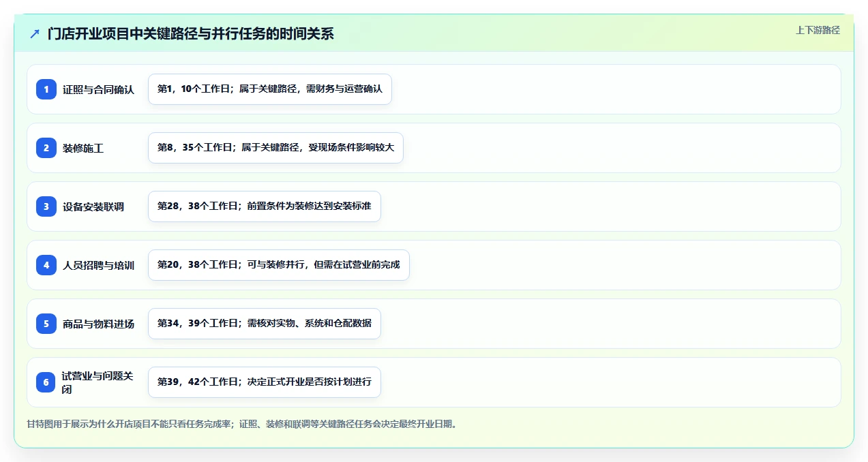Select step number badge 6
868x462 pixels.
point(46,382)
